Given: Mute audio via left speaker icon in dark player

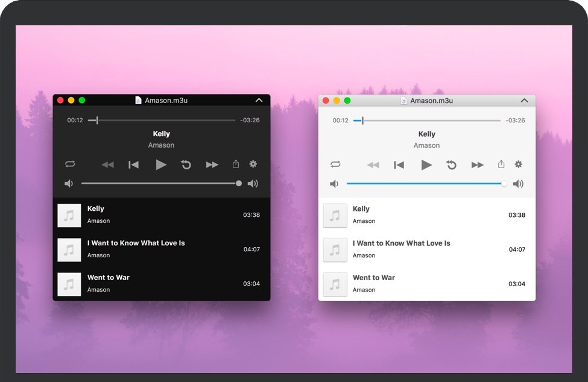Looking at the screenshot, I should click(x=68, y=183).
